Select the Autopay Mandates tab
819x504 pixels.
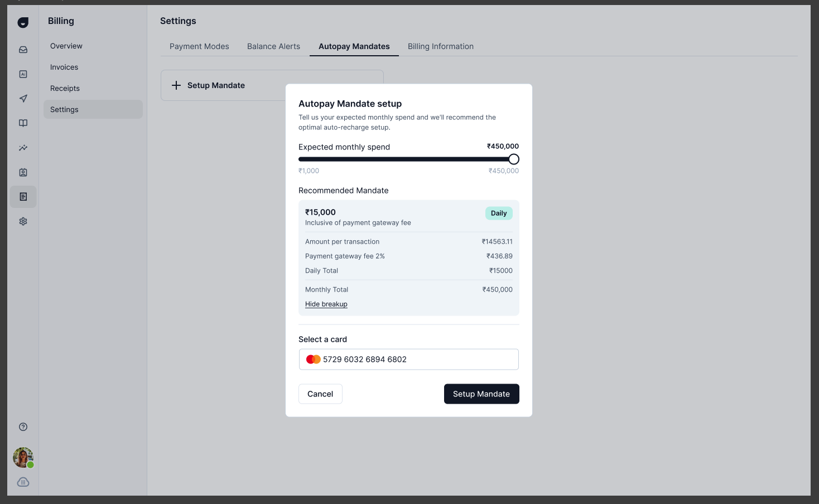[x=354, y=46]
